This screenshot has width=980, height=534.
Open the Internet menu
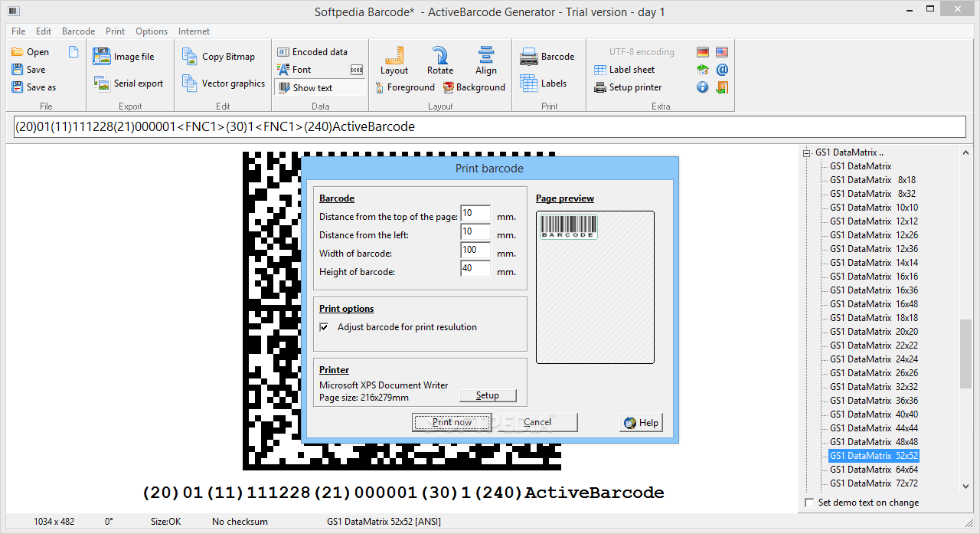(194, 31)
